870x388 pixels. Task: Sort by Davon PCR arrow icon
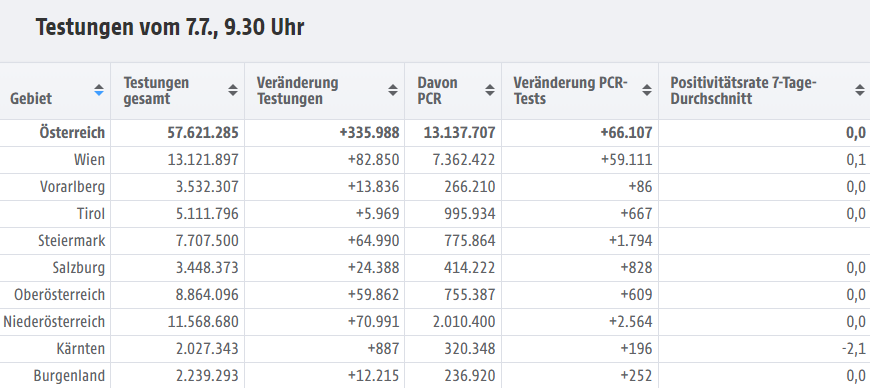pyautogui.click(x=489, y=90)
